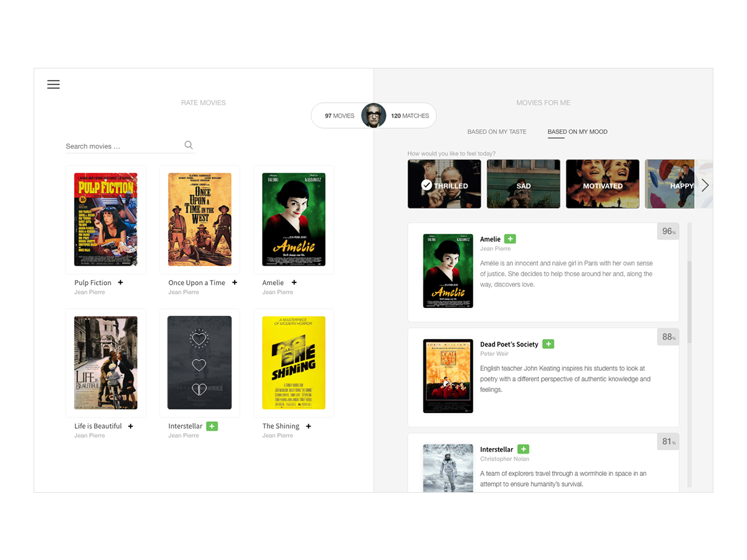Click the 88% match badge

(x=668, y=337)
